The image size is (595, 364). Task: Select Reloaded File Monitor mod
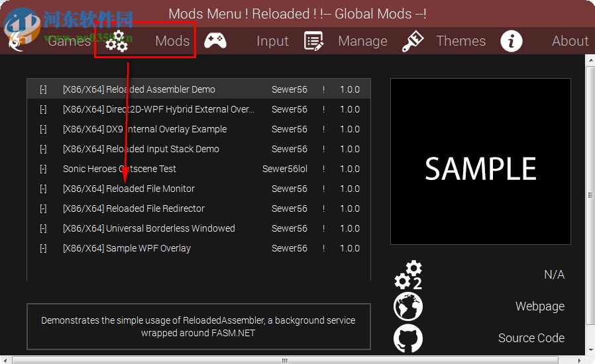point(199,189)
